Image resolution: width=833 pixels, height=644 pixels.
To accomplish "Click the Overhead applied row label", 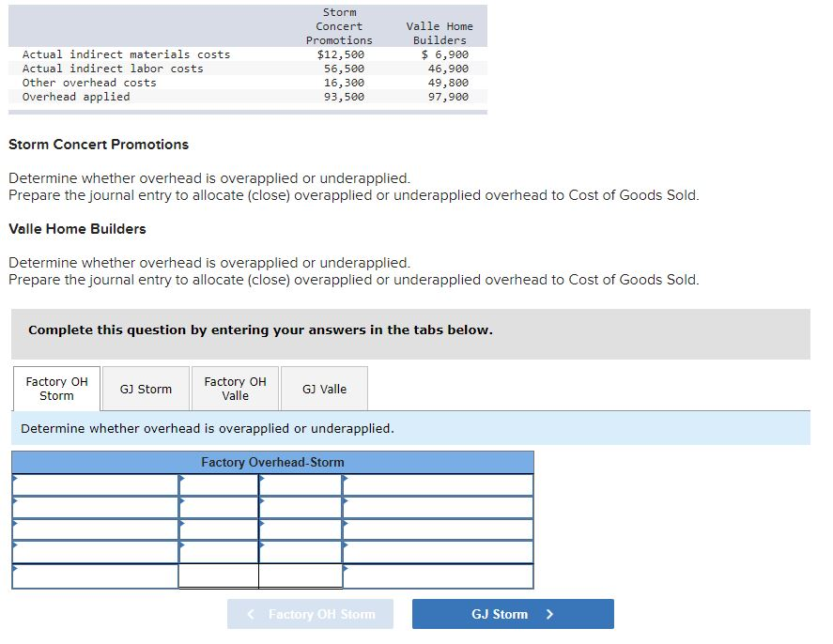I will 76,97.
